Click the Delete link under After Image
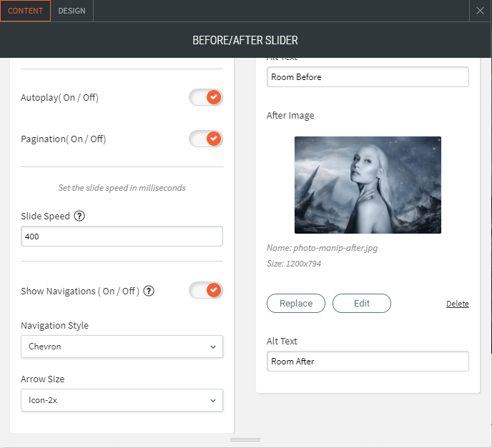The width and height of the screenshot is (492, 448). pyautogui.click(x=457, y=304)
